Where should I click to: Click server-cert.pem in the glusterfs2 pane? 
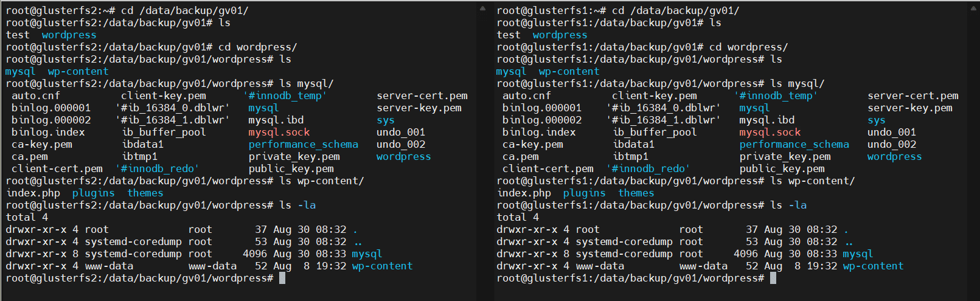422,95
